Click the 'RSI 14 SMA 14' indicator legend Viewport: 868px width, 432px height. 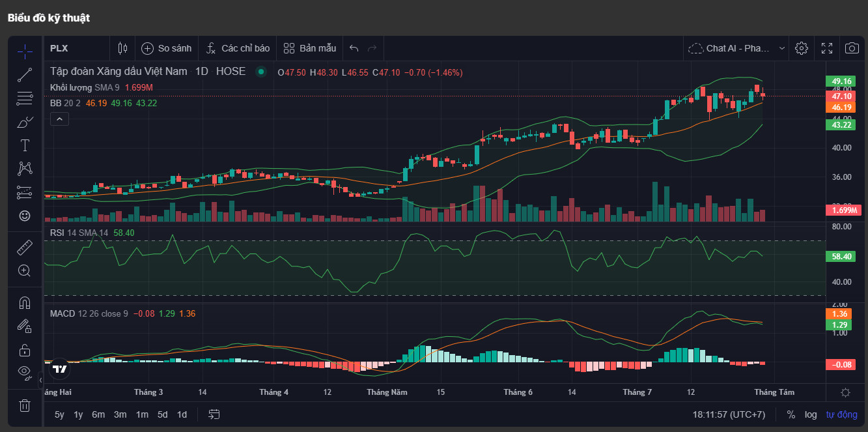pyautogui.click(x=79, y=233)
